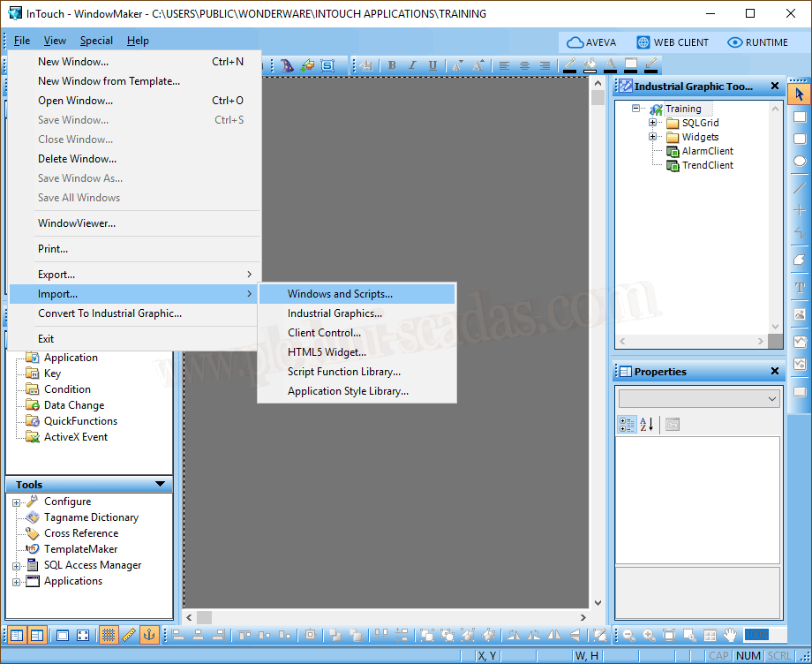
Task: Expand the SQLGrid folder node
Action: (653, 123)
